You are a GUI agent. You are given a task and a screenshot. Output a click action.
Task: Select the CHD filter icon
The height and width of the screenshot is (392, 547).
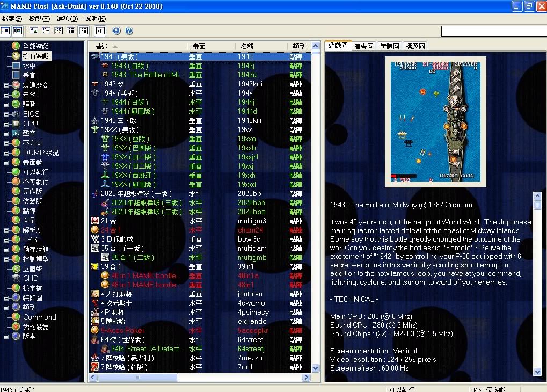pyautogui.click(x=16, y=278)
